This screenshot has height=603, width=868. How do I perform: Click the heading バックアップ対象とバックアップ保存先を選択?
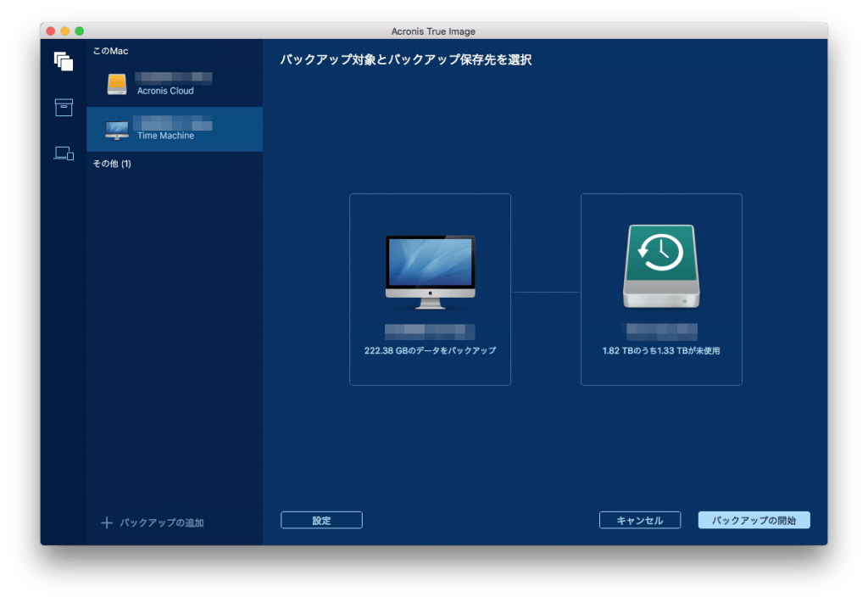[x=406, y=60]
